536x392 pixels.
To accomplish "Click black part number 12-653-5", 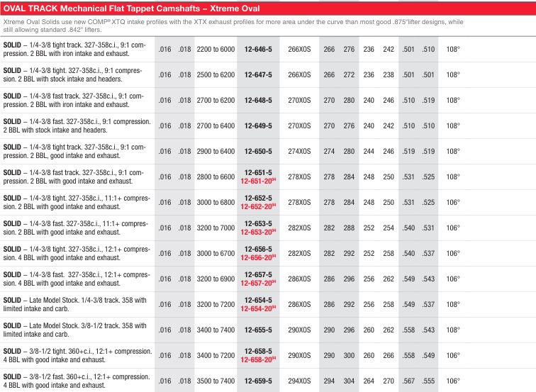I will pyautogui.click(x=258, y=223).
